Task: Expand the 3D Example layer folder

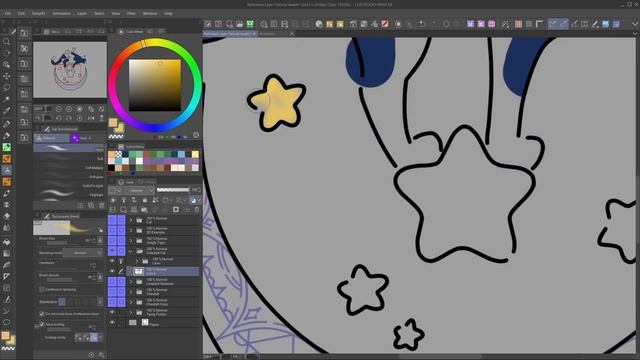Action: (131, 230)
